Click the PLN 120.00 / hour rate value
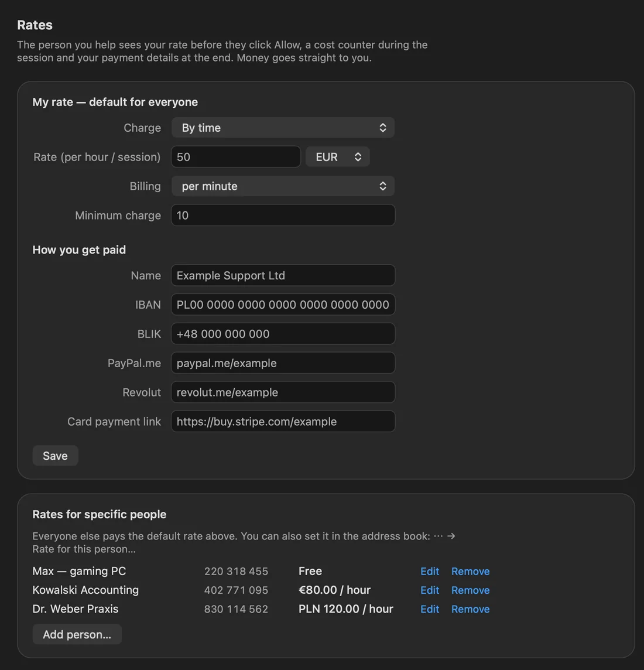644x670 pixels. (x=346, y=609)
